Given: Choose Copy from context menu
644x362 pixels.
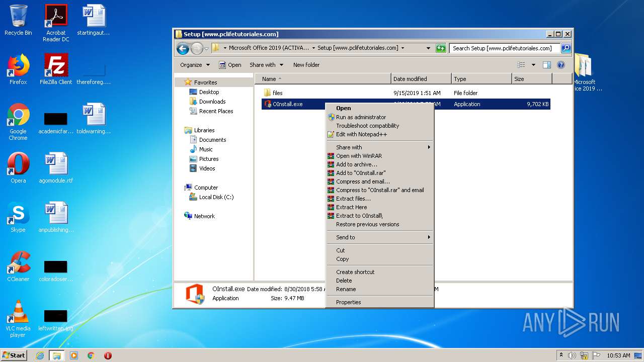Looking at the screenshot, I should [x=379, y=259].
